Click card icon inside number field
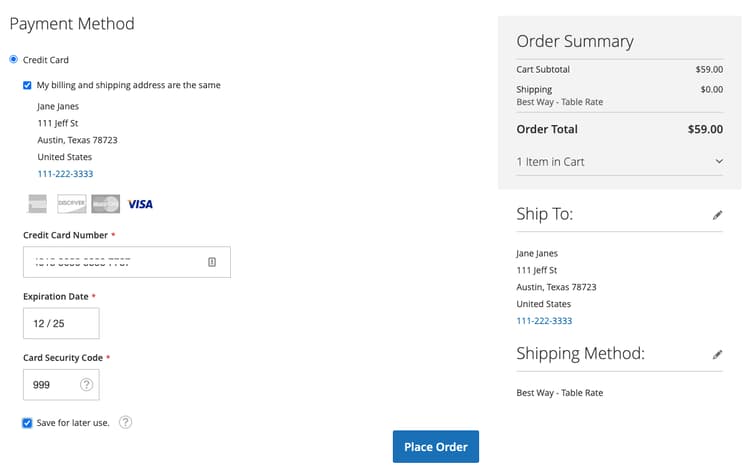This screenshot has height=471, width=750. click(x=212, y=262)
